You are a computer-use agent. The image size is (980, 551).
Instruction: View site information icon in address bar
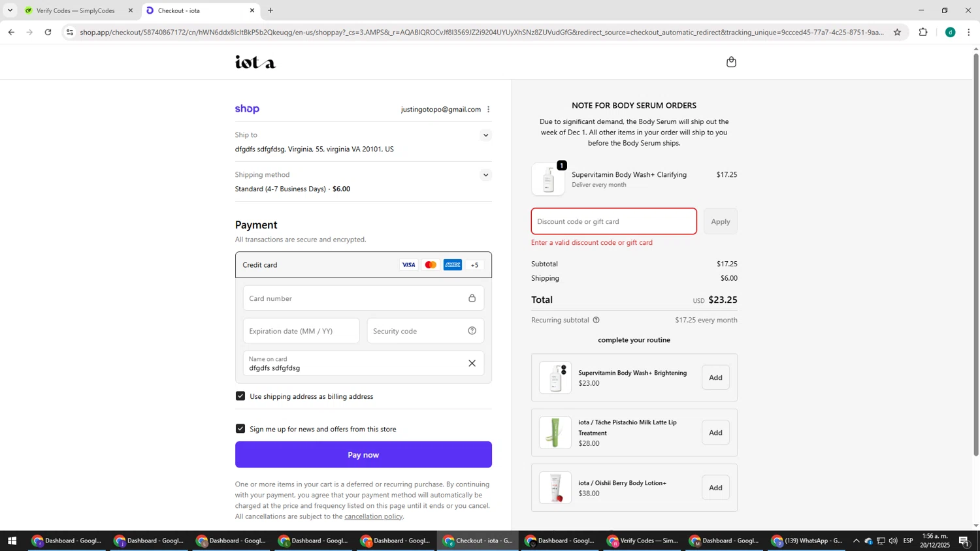click(x=70, y=32)
